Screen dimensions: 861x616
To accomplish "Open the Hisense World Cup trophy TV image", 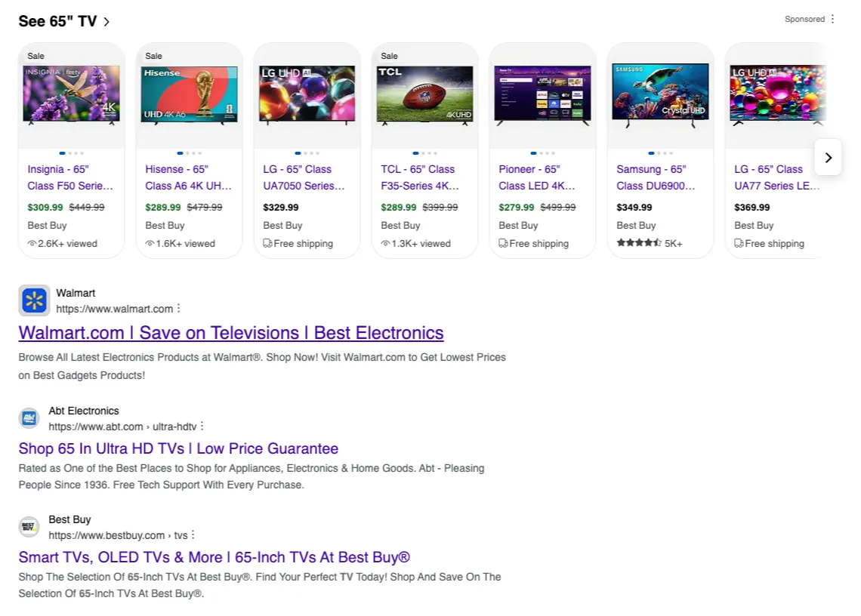I will click(189, 95).
